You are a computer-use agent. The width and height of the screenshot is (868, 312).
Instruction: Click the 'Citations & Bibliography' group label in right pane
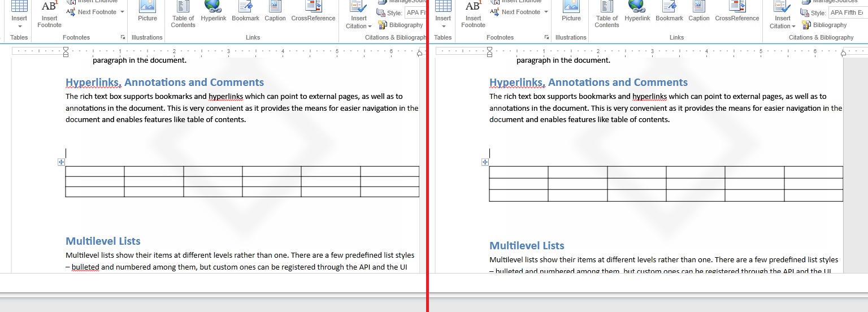tap(821, 37)
